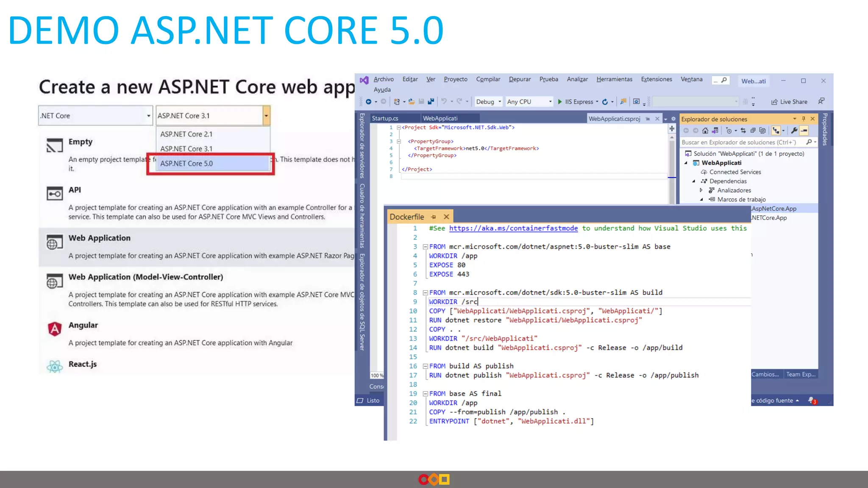868x488 pixels.
Task: Toggle the nested files view button
Action: click(x=776, y=130)
